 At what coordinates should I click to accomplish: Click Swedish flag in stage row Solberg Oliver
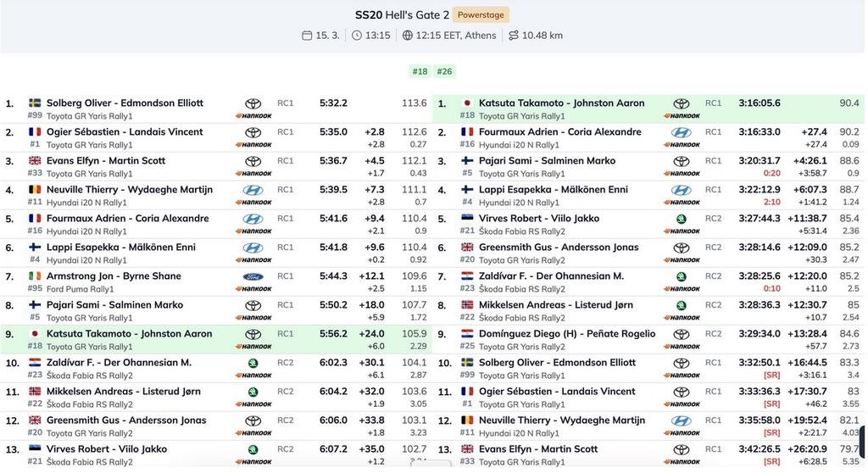[35, 103]
